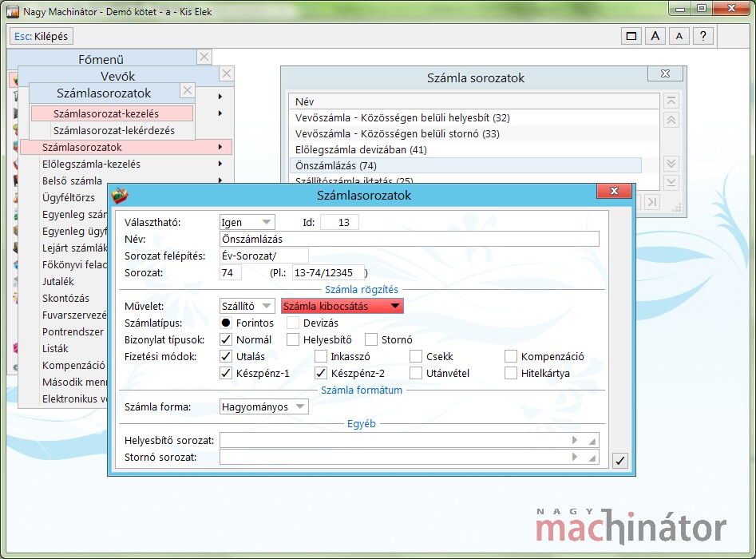Toggle Stornó document type
The image size is (756, 559).
pyautogui.click(x=370, y=339)
